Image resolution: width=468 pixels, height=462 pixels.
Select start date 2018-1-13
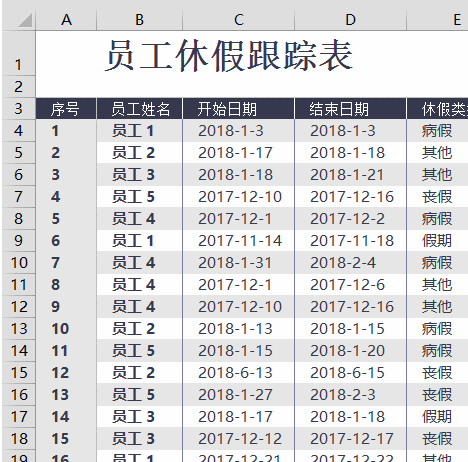238,329
